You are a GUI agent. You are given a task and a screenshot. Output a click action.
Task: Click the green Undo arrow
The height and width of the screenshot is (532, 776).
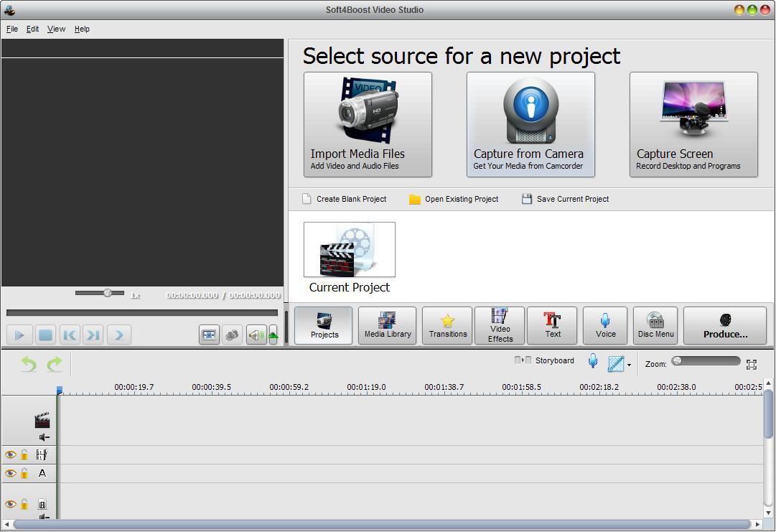29,364
